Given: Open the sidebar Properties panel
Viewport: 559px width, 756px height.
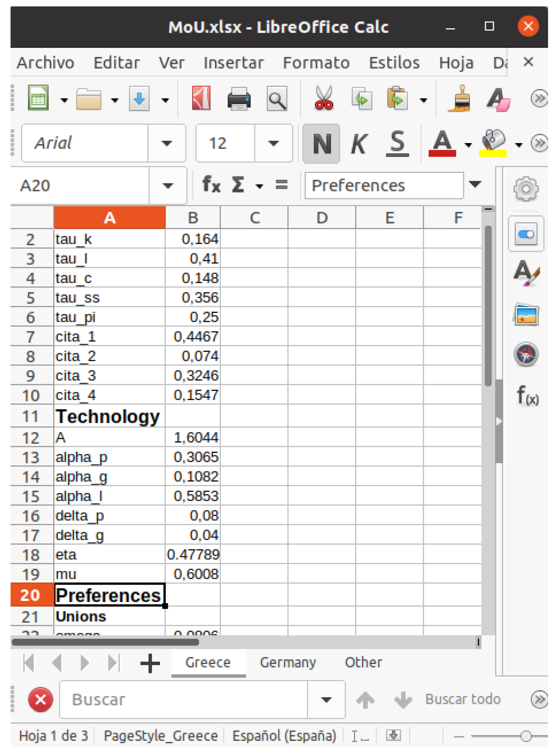Looking at the screenshot, I should click(526, 234).
